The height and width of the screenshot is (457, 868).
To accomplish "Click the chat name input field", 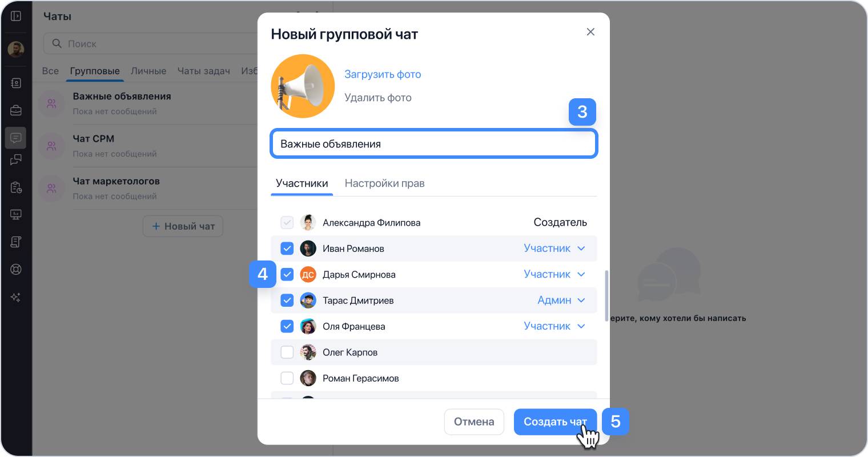I will [x=433, y=144].
